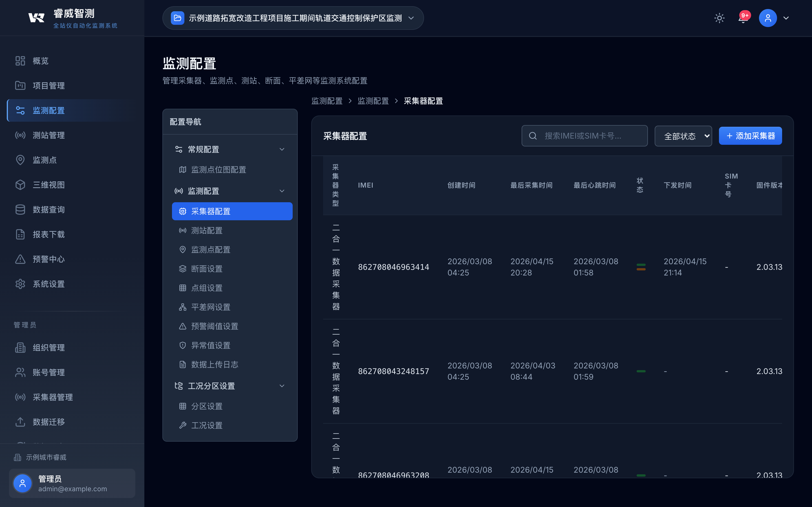Open the project selector dropdown

[411, 18]
